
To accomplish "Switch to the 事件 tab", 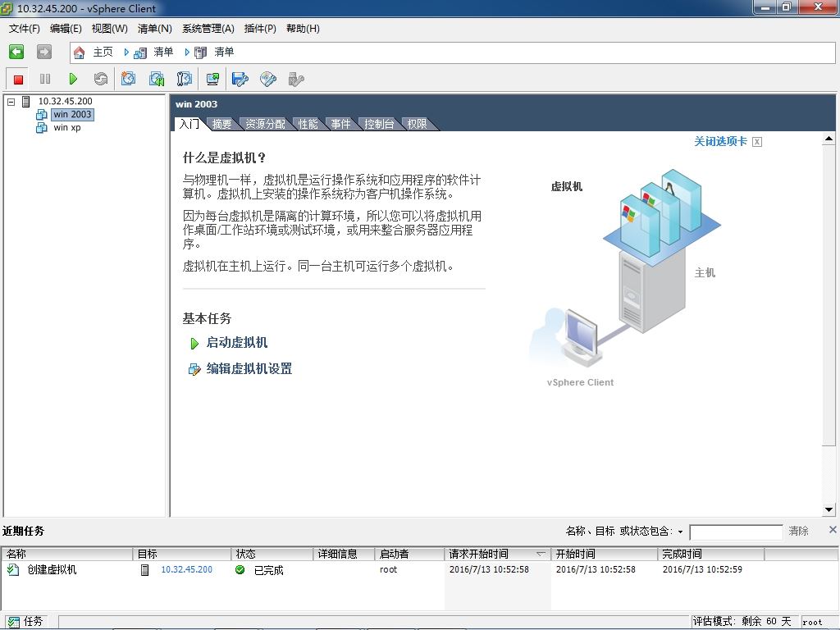I will [340, 124].
